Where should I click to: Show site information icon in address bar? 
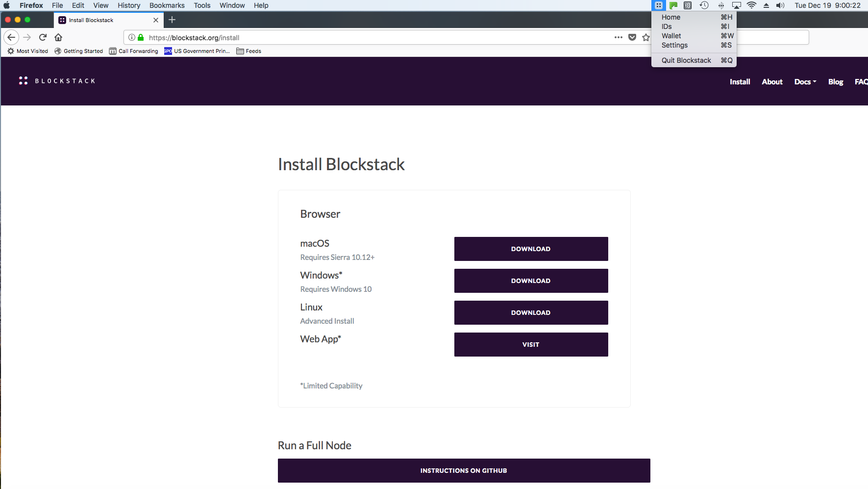(132, 37)
